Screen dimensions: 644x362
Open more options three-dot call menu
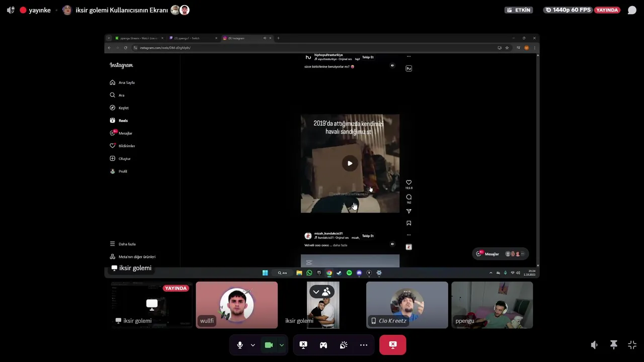pos(364,345)
